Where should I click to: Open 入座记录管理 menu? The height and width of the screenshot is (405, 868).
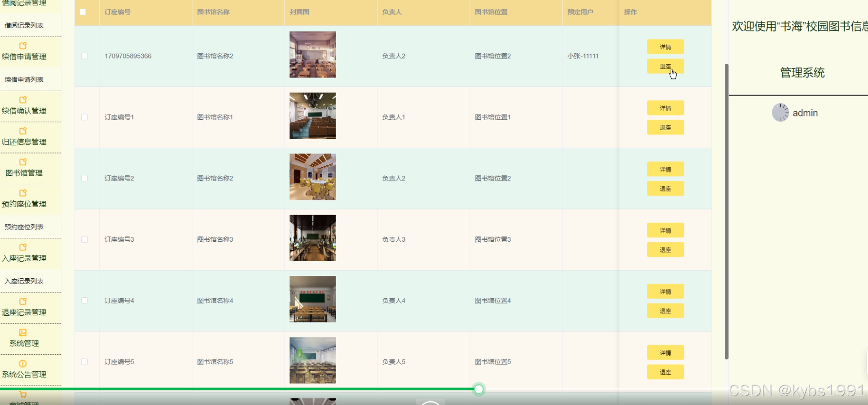pyautogui.click(x=24, y=258)
